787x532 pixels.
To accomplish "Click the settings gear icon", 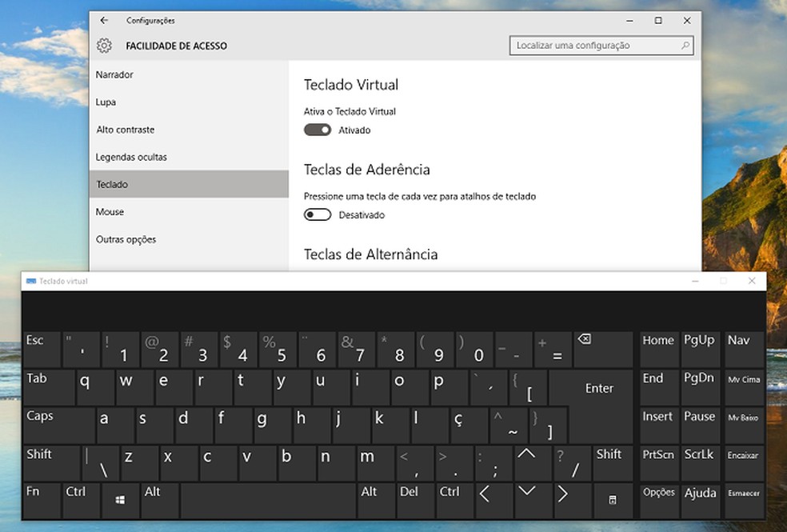I will (104, 46).
